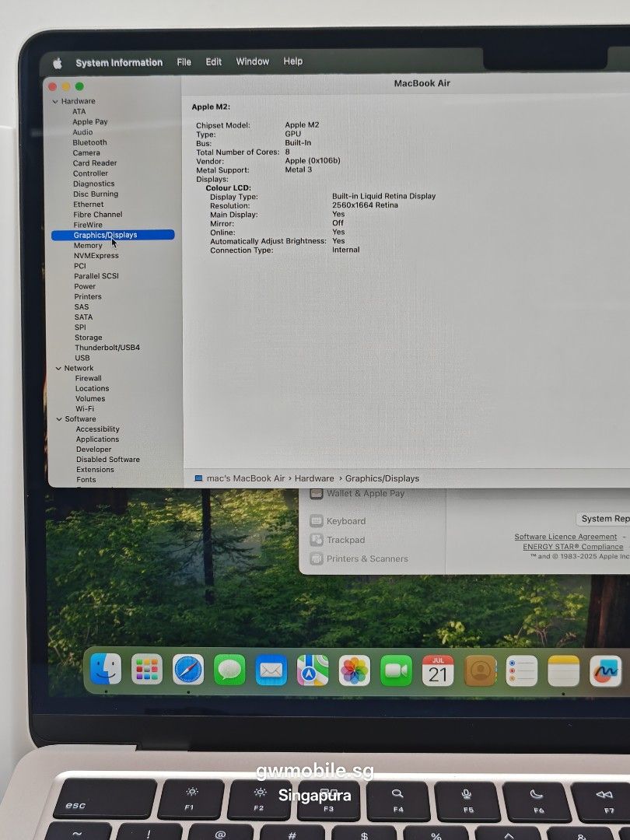The height and width of the screenshot is (840, 630).
Task: Open Software Licence Agreement link
Action: click(565, 536)
